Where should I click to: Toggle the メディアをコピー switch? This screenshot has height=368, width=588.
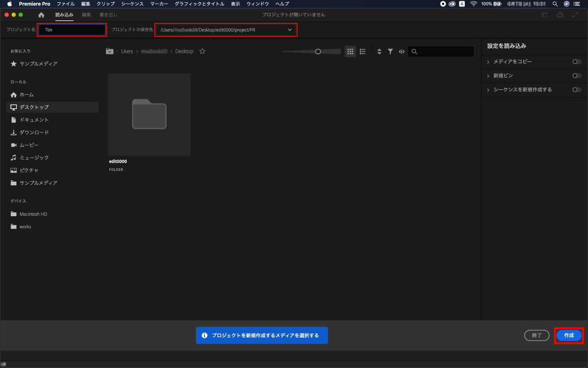[577, 62]
